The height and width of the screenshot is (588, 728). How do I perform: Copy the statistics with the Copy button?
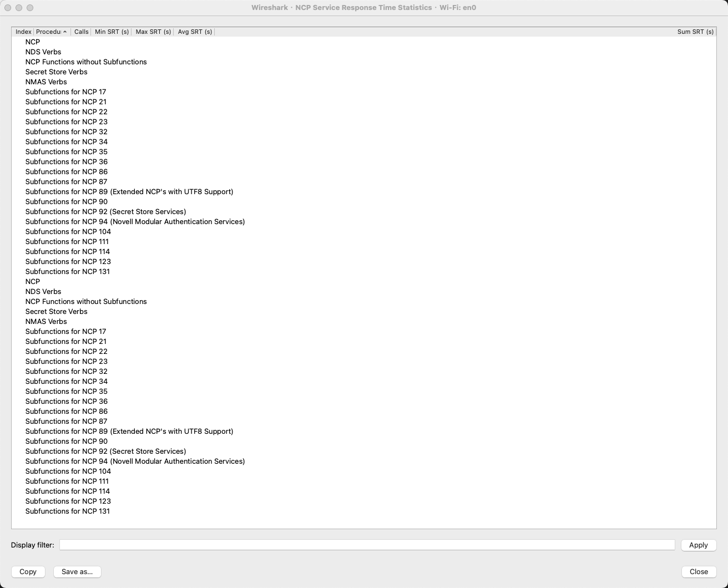(x=28, y=571)
